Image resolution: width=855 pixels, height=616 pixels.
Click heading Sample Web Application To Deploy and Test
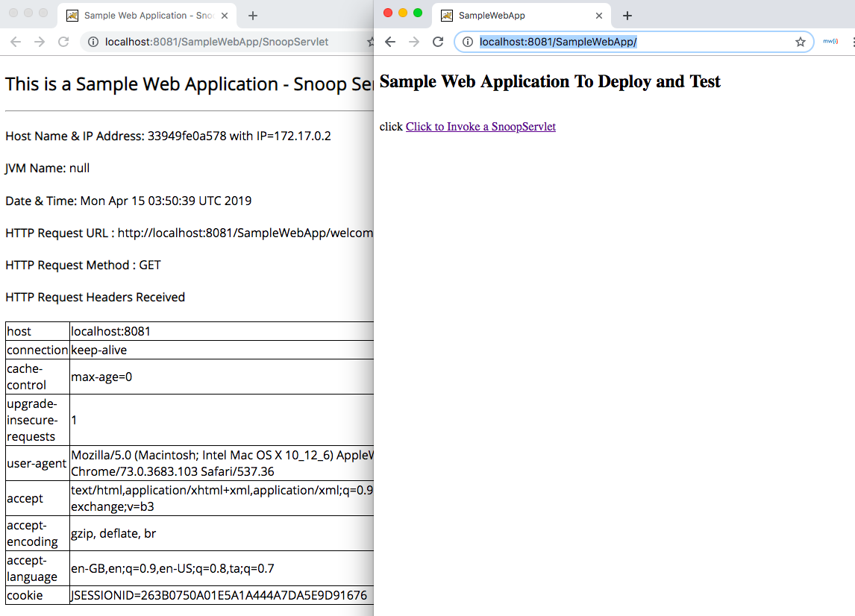coord(550,82)
